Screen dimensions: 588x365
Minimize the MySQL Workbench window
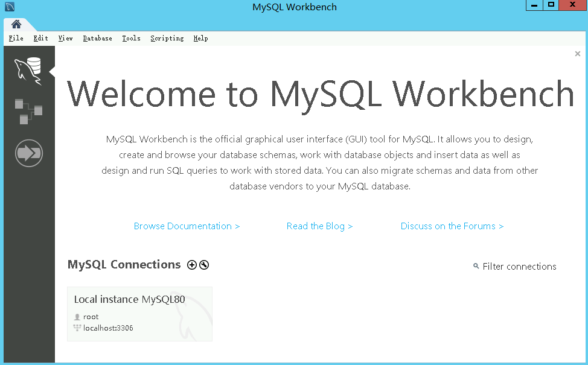534,5
